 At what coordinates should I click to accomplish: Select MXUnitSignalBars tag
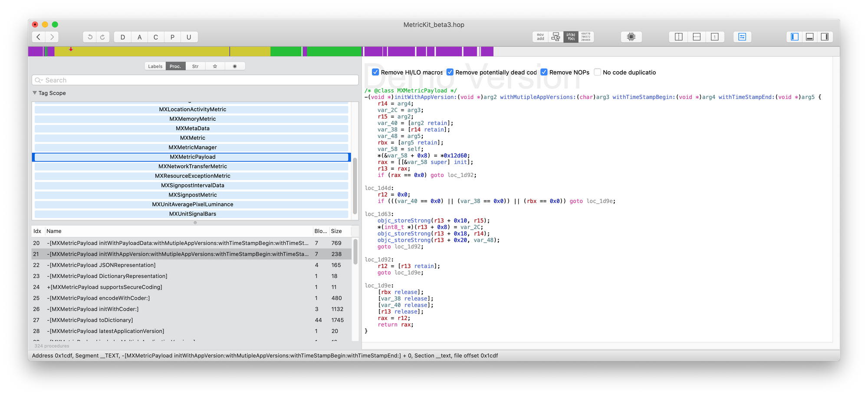191,214
